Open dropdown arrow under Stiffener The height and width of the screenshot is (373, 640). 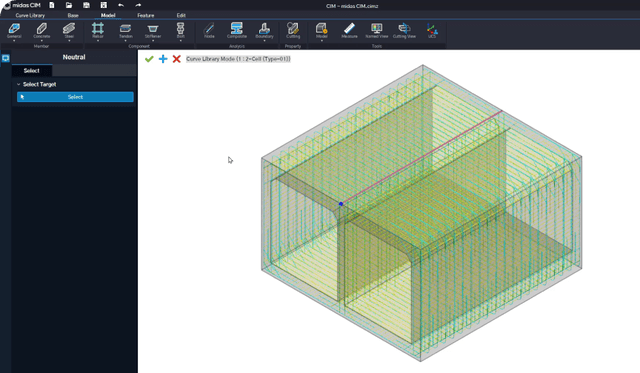[x=153, y=41]
